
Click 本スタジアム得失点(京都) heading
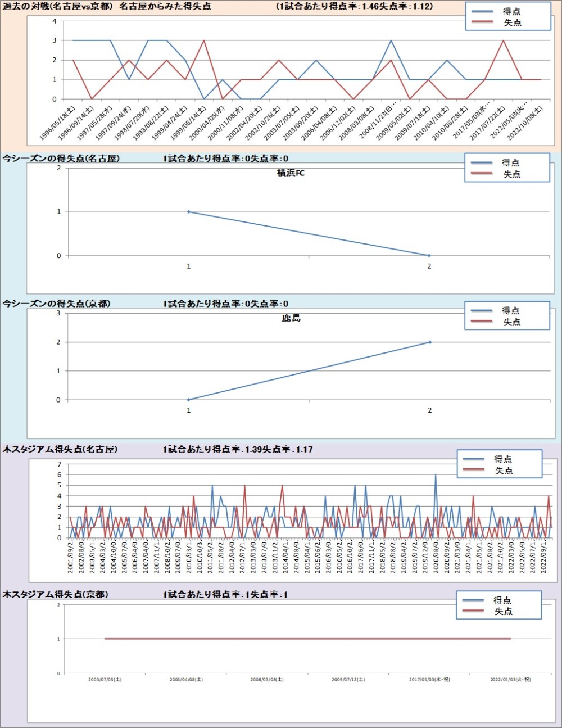[55, 594]
